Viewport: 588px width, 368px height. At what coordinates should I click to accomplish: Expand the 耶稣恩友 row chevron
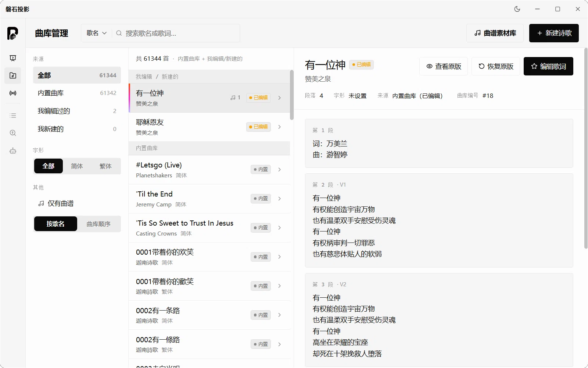pos(280,127)
